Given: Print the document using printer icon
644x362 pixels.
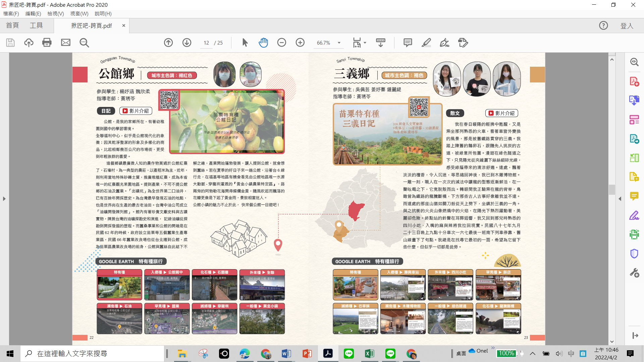Looking at the screenshot, I should [47, 43].
